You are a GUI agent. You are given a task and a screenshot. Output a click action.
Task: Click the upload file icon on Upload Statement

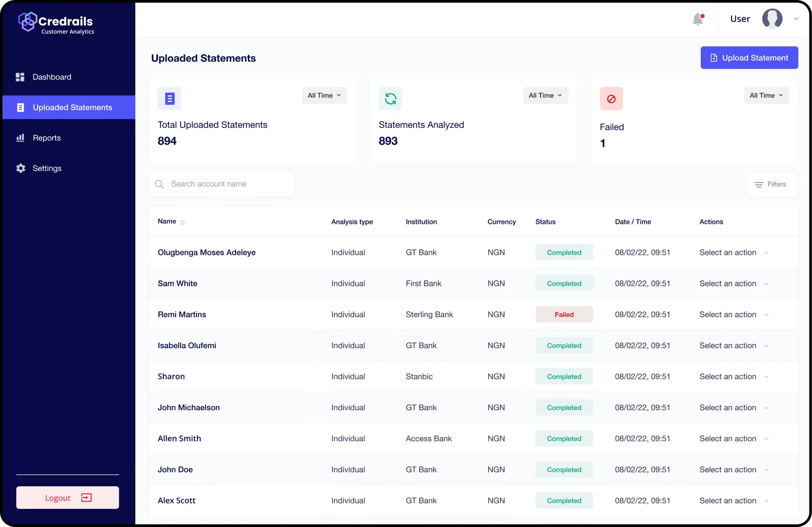point(714,58)
